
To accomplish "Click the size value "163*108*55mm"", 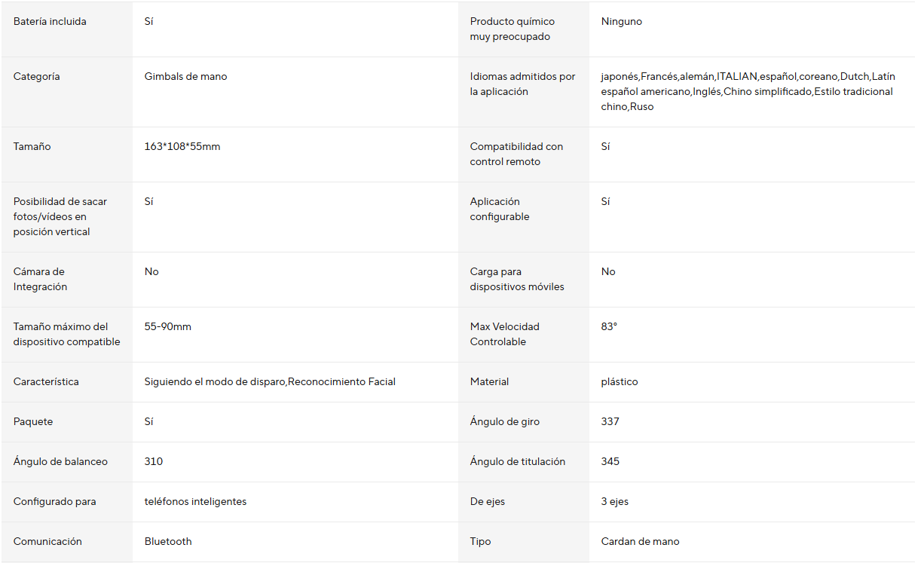I will (x=182, y=147).
